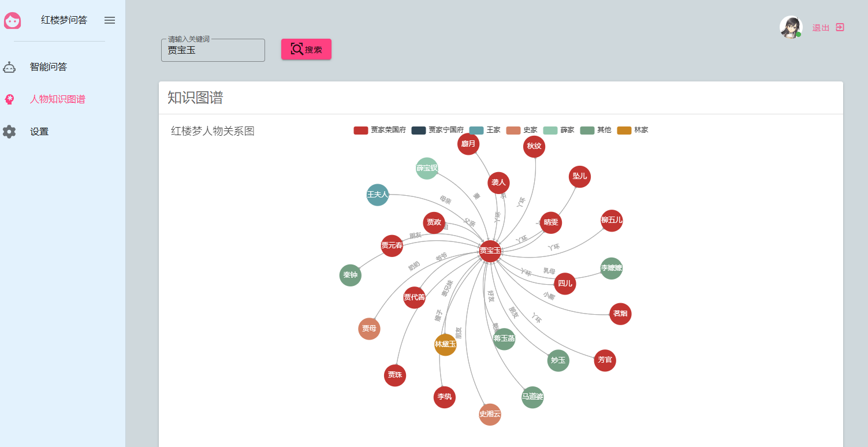868x447 pixels.
Task: Click the 人物知识图谱 sidebar icon
Action: [9, 99]
